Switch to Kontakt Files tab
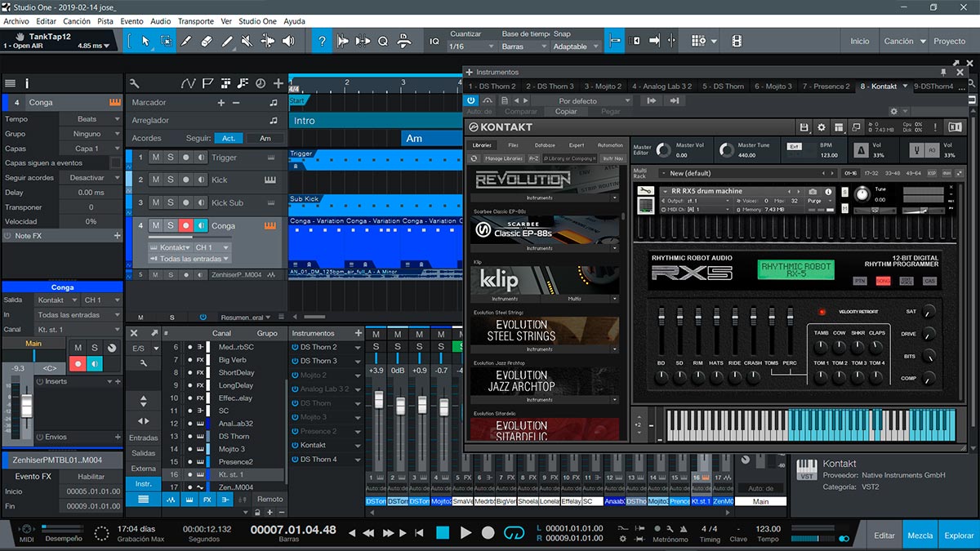The image size is (980, 551). 513,145
